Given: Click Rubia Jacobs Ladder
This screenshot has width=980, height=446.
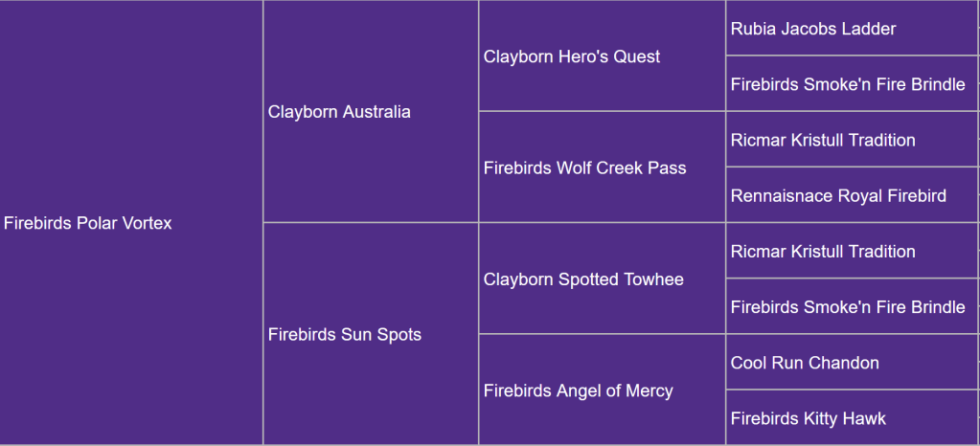Looking at the screenshot, I should tap(813, 29).
